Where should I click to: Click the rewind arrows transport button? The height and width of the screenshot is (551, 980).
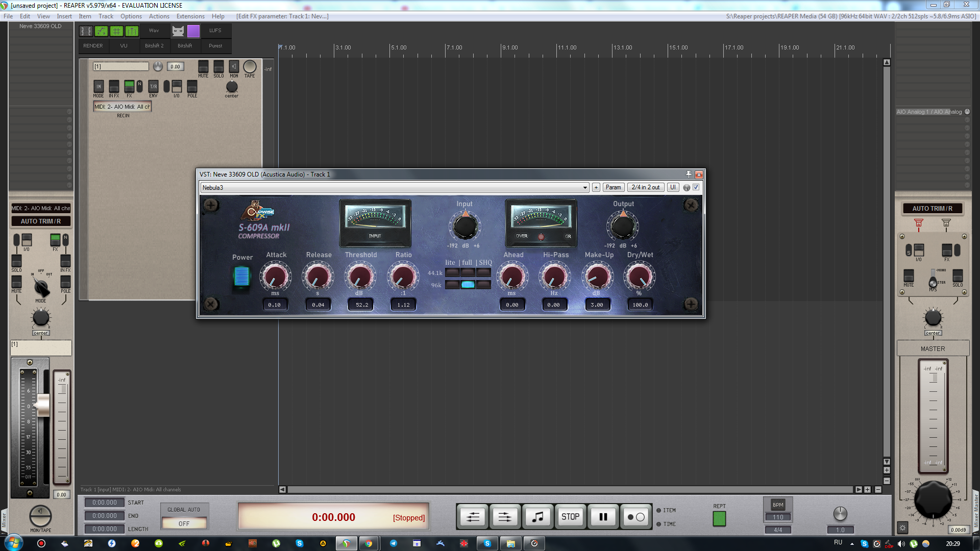[x=473, y=517]
